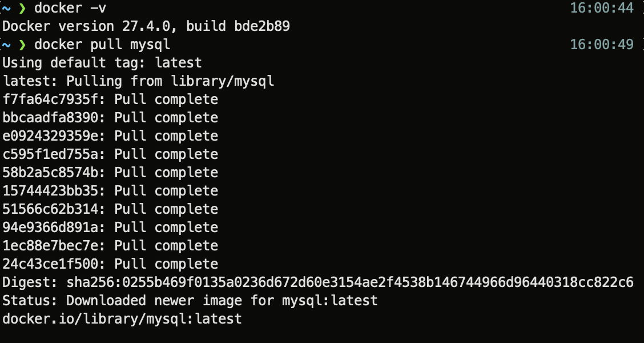Click the 16:00:49 timestamp

pos(602,45)
